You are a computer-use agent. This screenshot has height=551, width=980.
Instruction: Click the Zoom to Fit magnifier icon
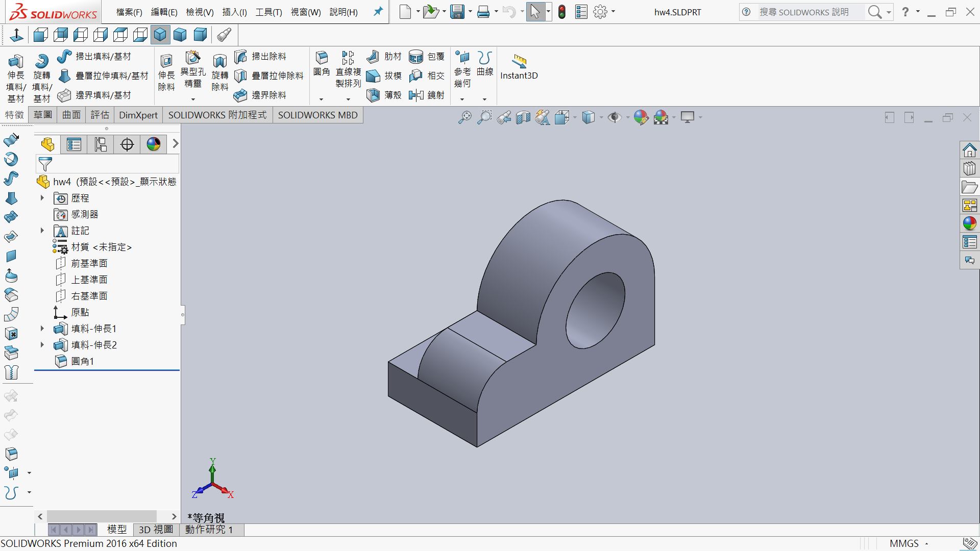point(464,117)
